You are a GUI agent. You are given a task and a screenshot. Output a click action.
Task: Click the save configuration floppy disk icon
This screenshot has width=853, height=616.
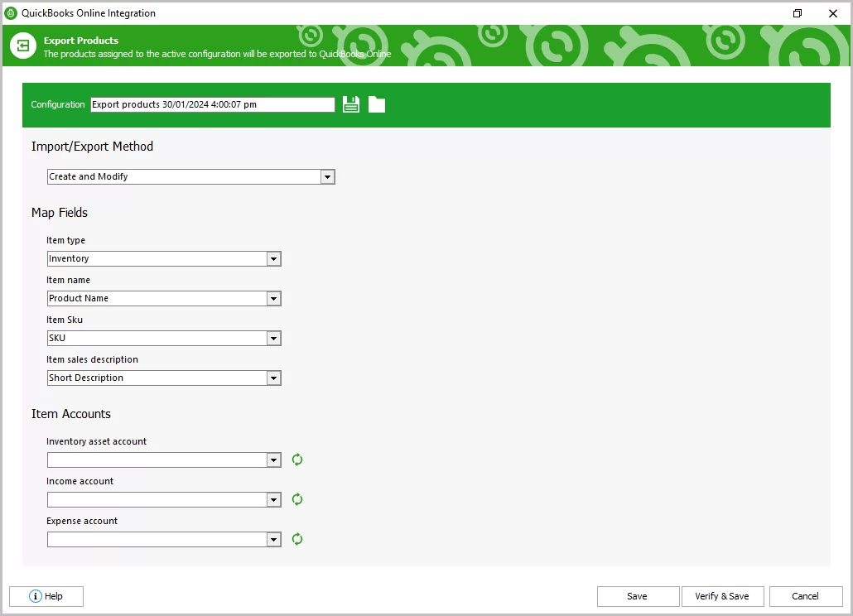[350, 103]
